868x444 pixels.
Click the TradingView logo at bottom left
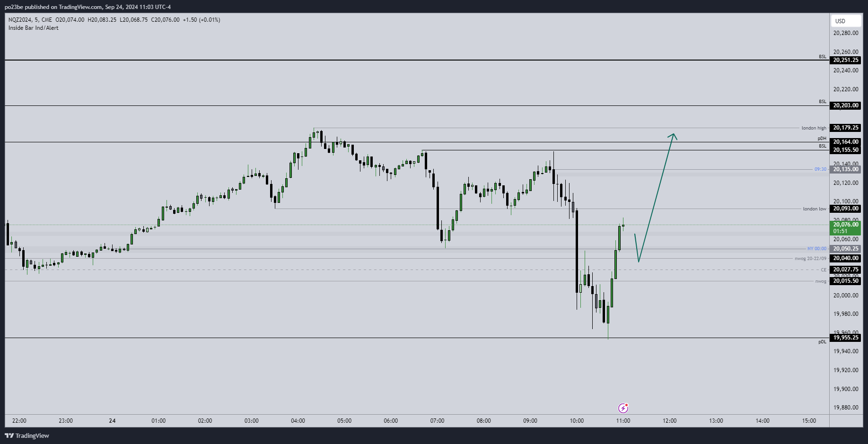point(27,435)
